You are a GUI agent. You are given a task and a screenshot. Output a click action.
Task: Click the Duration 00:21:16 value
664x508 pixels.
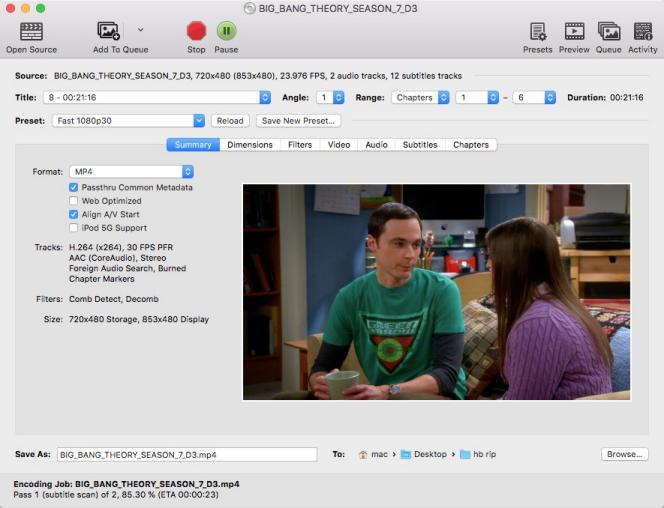[627, 97]
